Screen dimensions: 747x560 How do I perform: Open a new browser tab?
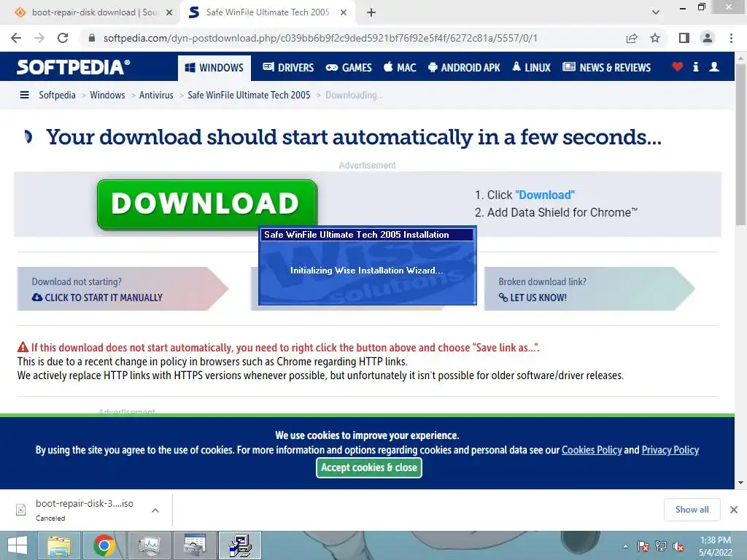pos(371,12)
